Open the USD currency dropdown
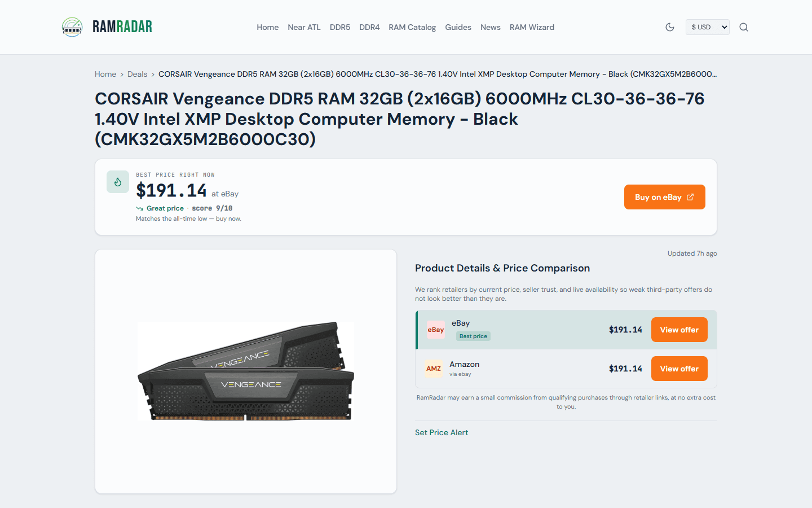 pyautogui.click(x=708, y=27)
